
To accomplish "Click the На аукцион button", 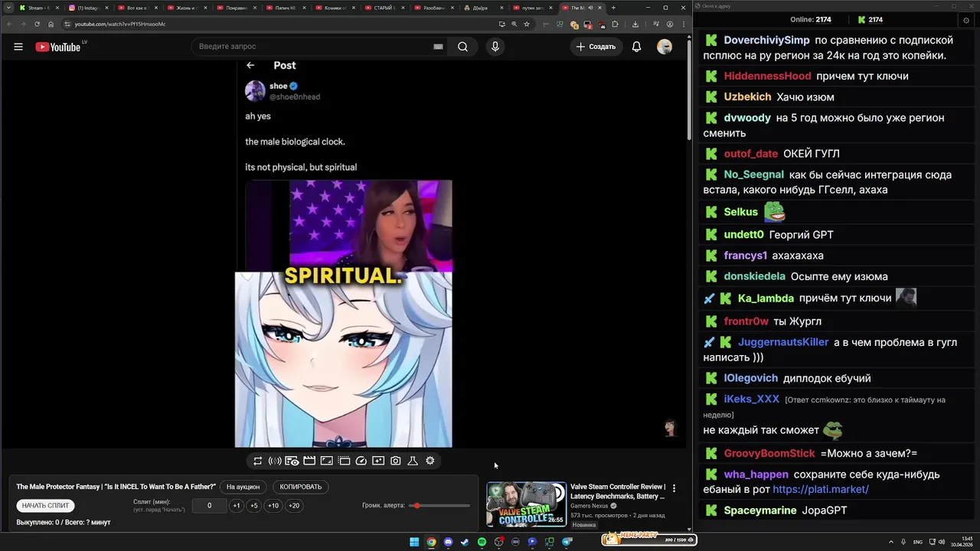I will tap(243, 487).
